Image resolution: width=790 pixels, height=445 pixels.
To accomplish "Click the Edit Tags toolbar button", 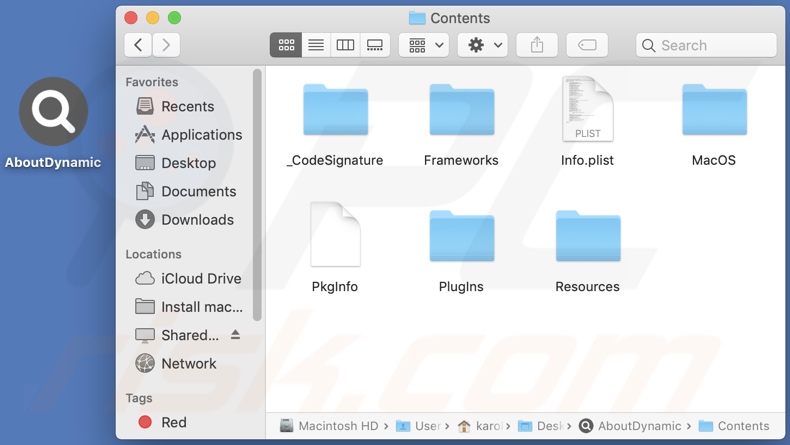I will coord(587,45).
